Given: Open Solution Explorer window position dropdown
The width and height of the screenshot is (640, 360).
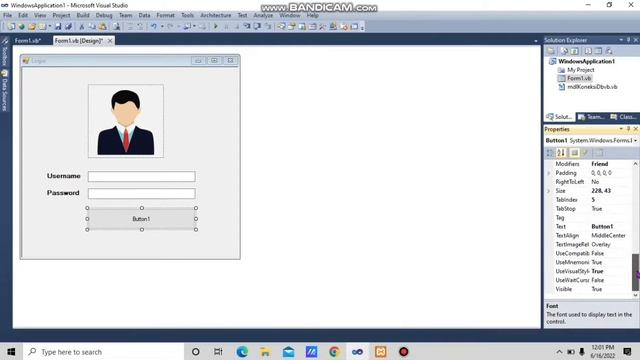Looking at the screenshot, I should 621,40.
